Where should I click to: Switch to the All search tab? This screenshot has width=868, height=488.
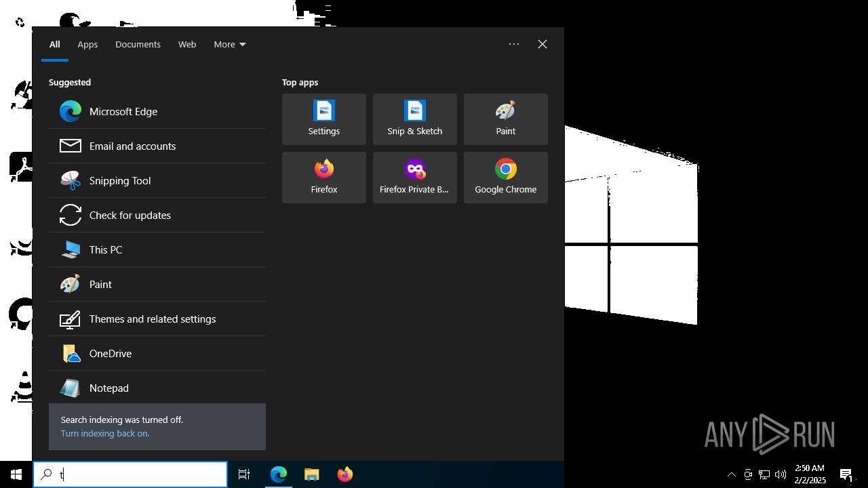(55, 44)
